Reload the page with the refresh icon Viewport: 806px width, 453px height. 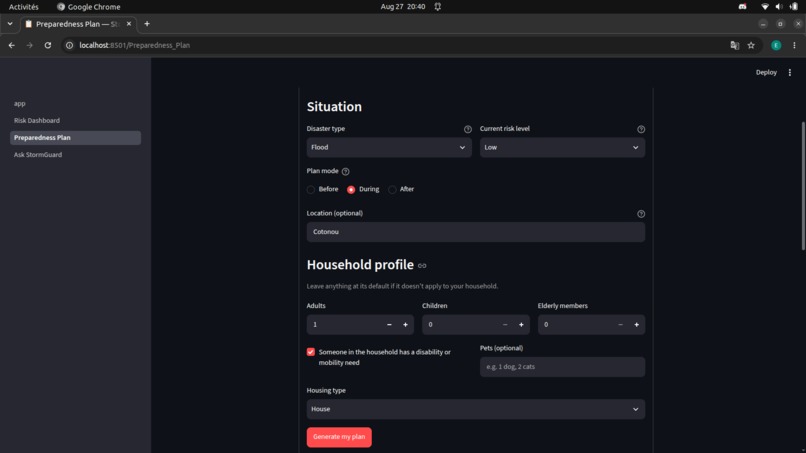pos(48,45)
